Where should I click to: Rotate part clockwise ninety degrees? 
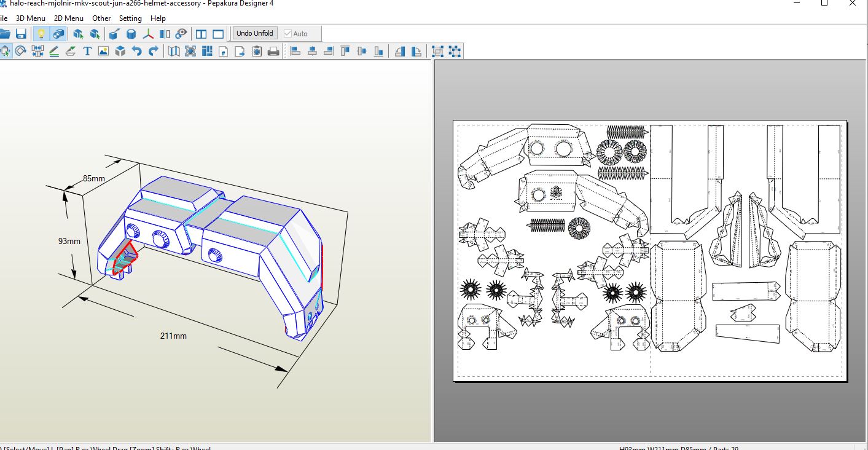click(416, 51)
